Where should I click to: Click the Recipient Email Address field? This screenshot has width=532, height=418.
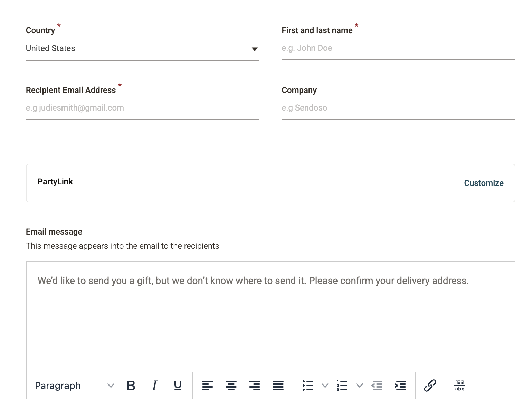coord(143,108)
